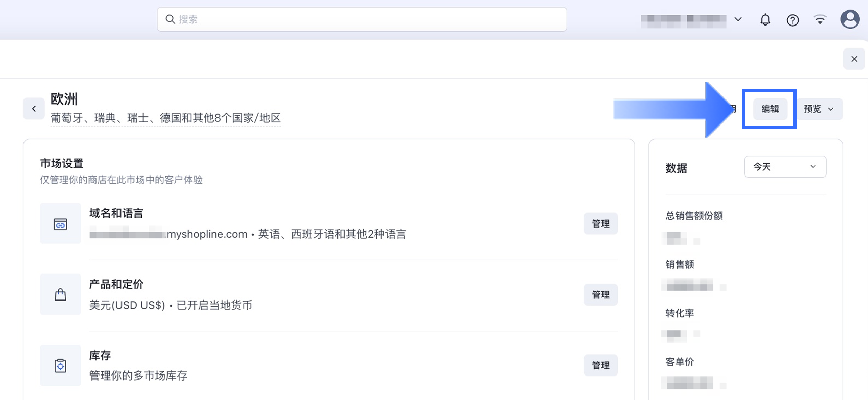Screen dimensions: 868x400
Task: Click the clipboard icon beside 库存
Action: [x=60, y=365]
